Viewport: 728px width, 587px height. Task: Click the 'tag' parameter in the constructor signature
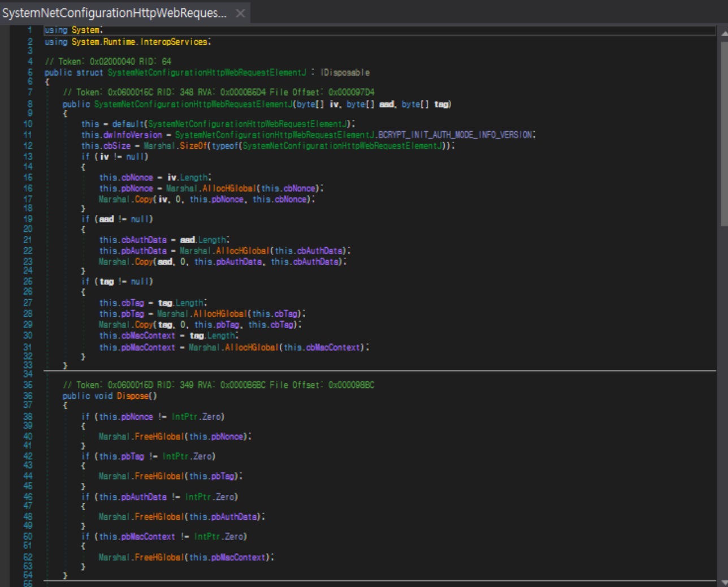(441, 104)
